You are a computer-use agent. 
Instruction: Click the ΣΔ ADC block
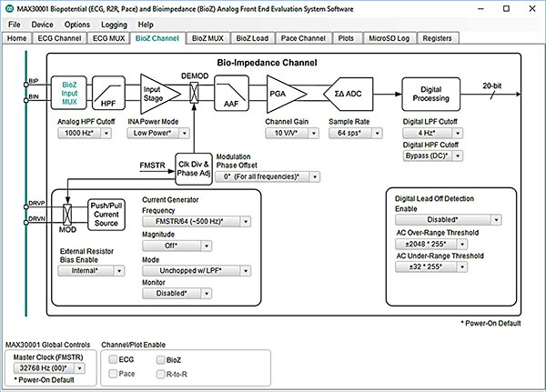pos(350,94)
